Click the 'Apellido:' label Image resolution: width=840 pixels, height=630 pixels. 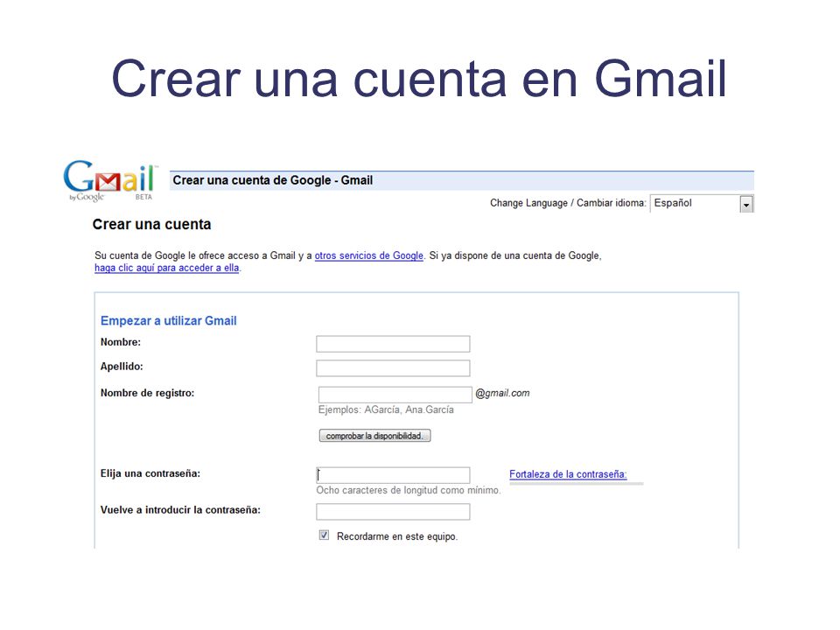(x=122, y=367)
